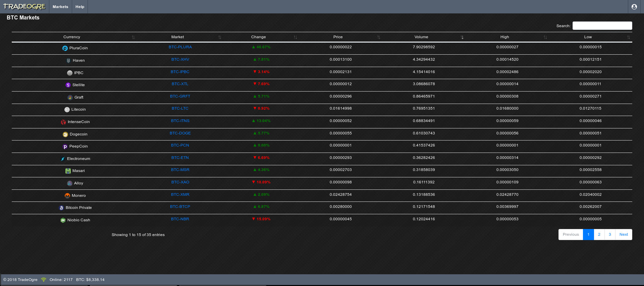Screen dimensions: 644x286
Task: Select PluraCoin's 46.67% change value
Action: [x=261, y=47]
